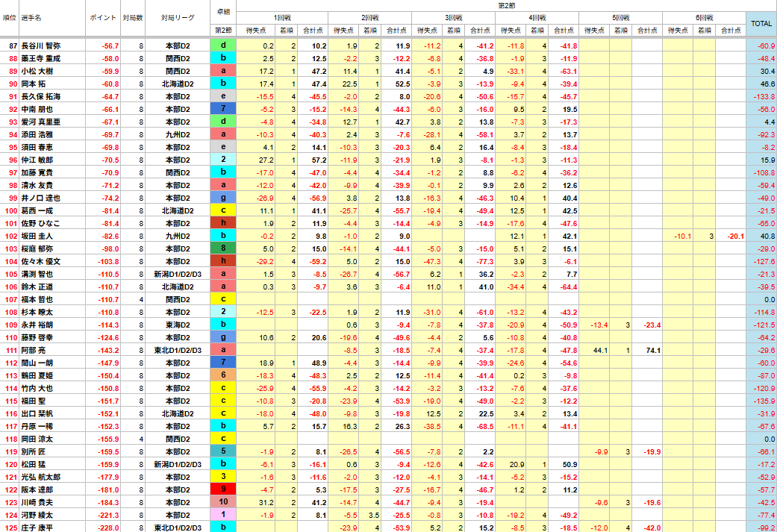
Task: Click 1回戦 score 31.2 in 川崎 貴夫 row
Action: [266, 502]
